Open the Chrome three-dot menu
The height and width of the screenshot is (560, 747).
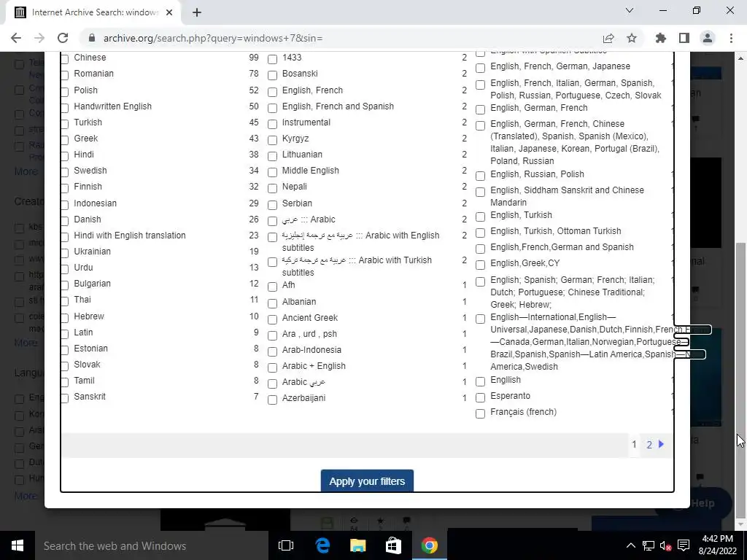731,38
